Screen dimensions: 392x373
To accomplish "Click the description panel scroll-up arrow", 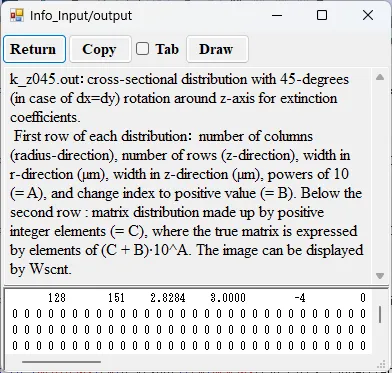I will click(x=380, y=77).
